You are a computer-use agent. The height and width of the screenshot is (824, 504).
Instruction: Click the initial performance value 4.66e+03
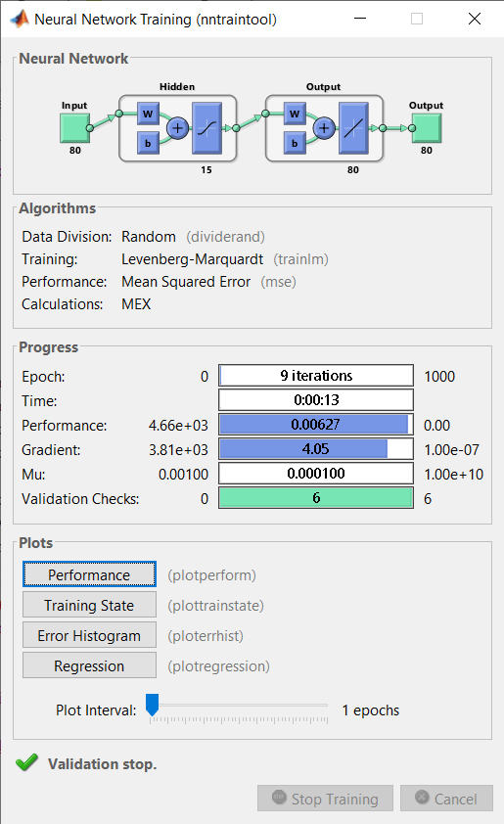pos(178,425)
